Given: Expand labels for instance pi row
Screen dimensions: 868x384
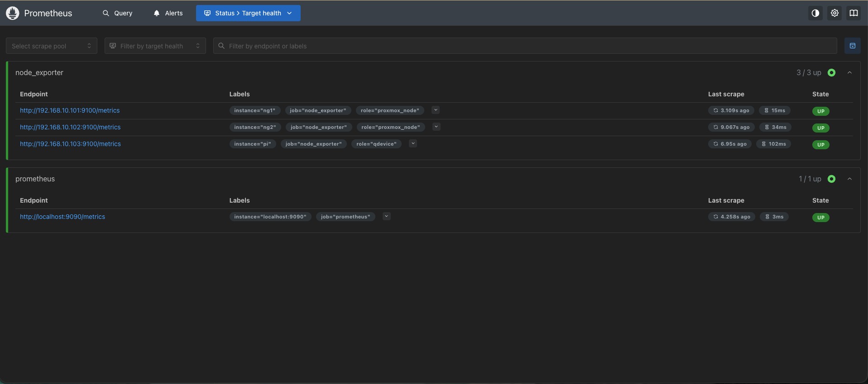Looking at the screenshot, I should pos(413,143).
